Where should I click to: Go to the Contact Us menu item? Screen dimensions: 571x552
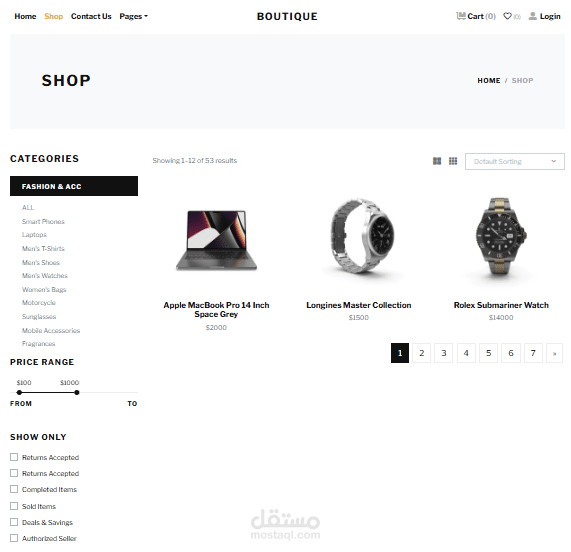pos(91,16)
